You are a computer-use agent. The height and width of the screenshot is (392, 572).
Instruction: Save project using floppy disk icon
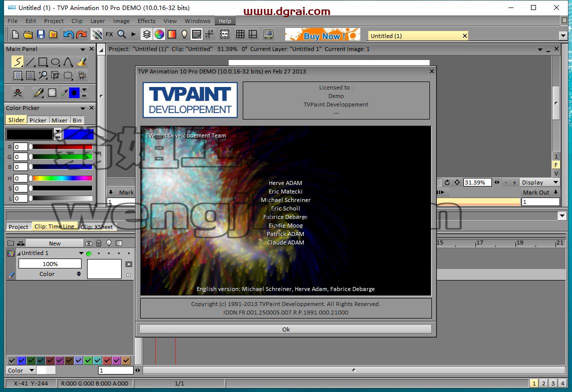[41, 34]
